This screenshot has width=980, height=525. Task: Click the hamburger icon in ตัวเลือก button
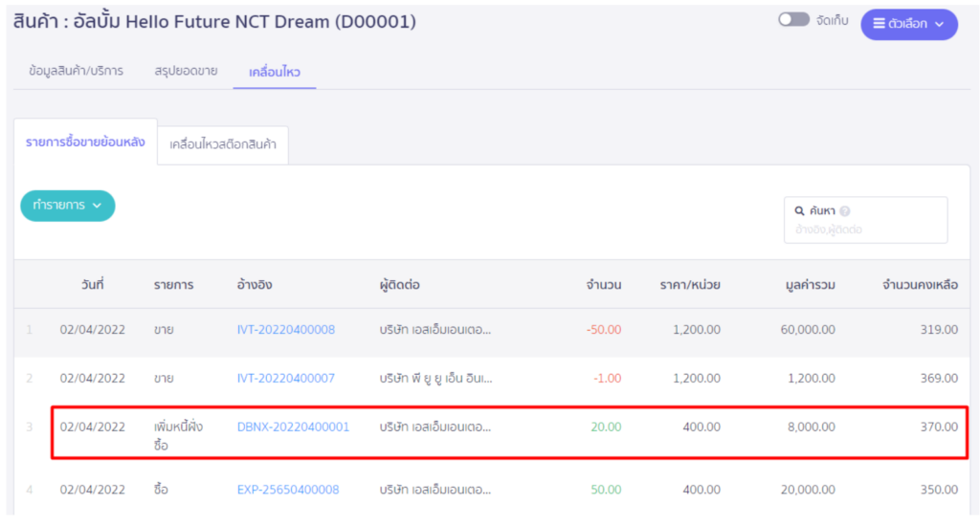pyautogui.click(x=879, y=24)
